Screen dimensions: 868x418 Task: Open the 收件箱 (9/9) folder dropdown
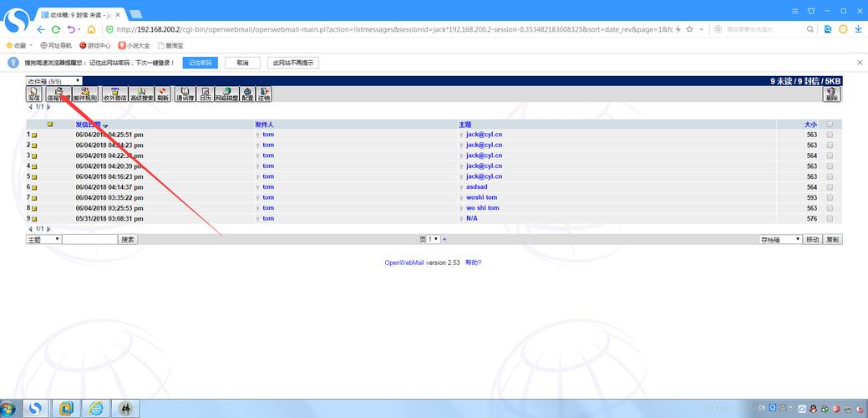(x=54, y=81)
